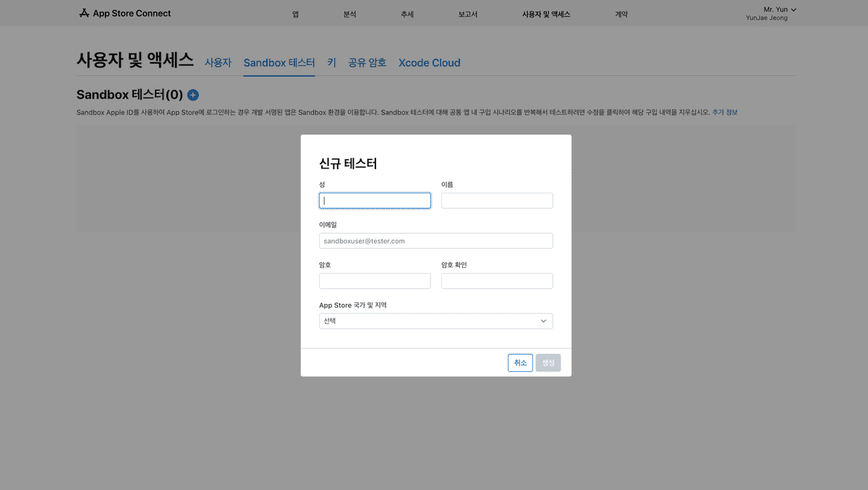Click into the 암호 확인 field
The width and height of the screenshot is (868, 490).
click(x=497, y=281)
